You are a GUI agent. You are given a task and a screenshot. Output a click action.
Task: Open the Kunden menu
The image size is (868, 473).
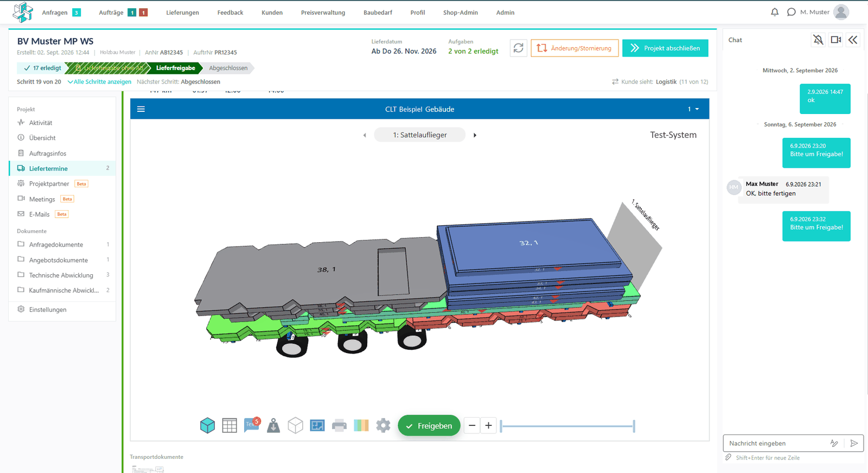(272, 12)
